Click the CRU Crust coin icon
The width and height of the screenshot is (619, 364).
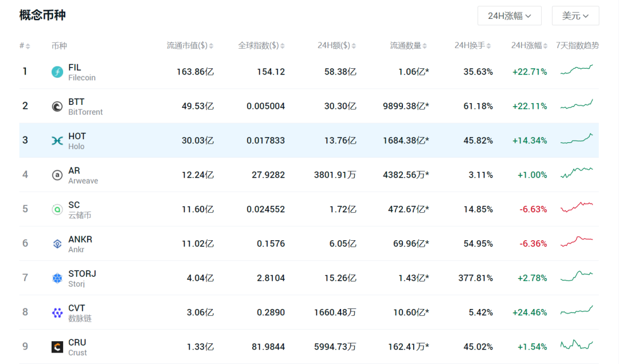[57, 347]
